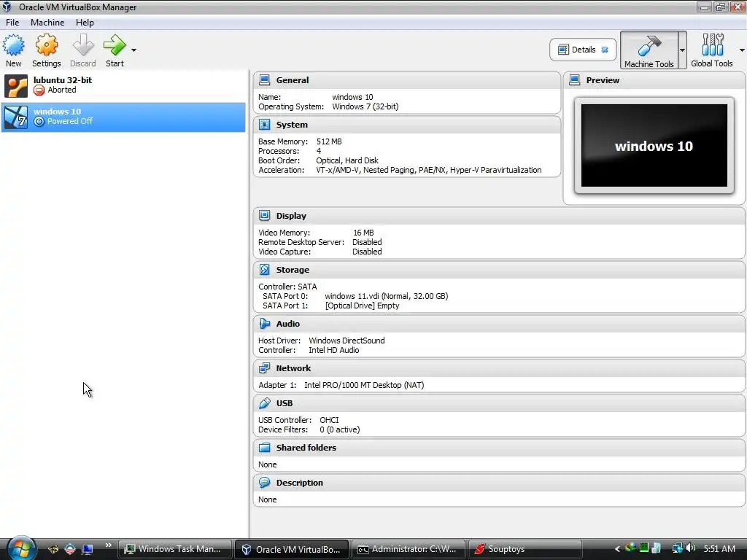The image size is (747, 560).
Task: Click the "Windows 7 (32-bit)" operating system value
Action: click(x=365, y=106)
